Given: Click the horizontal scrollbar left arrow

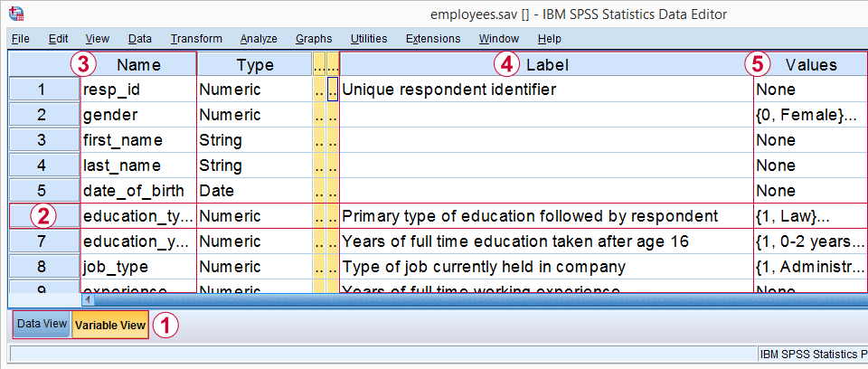Looking at the screenshot, I should click(x=88, y=298).
